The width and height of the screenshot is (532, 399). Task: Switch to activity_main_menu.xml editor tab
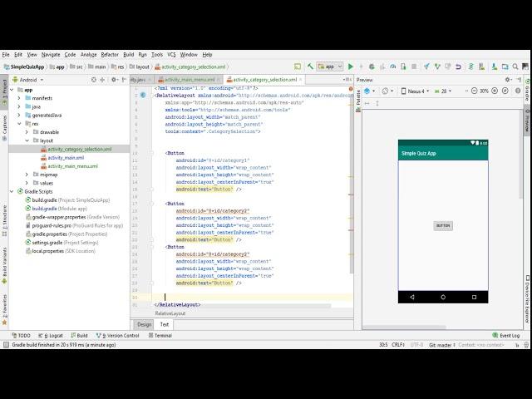pos(189,80)
